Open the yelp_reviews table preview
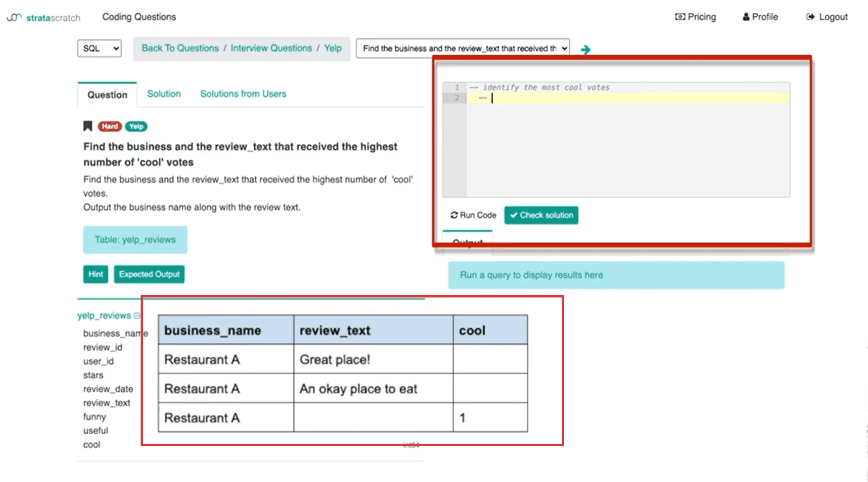Screen dimensions: 868x482 tap(135, 240)
